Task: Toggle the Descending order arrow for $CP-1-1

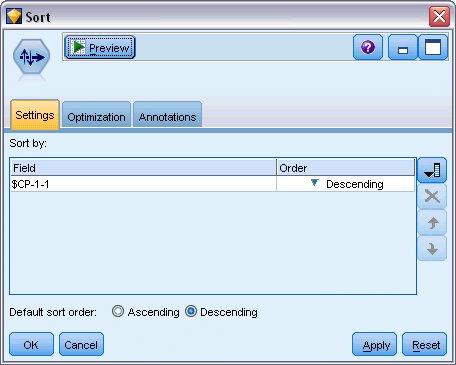Action: [x=314, y=183]
